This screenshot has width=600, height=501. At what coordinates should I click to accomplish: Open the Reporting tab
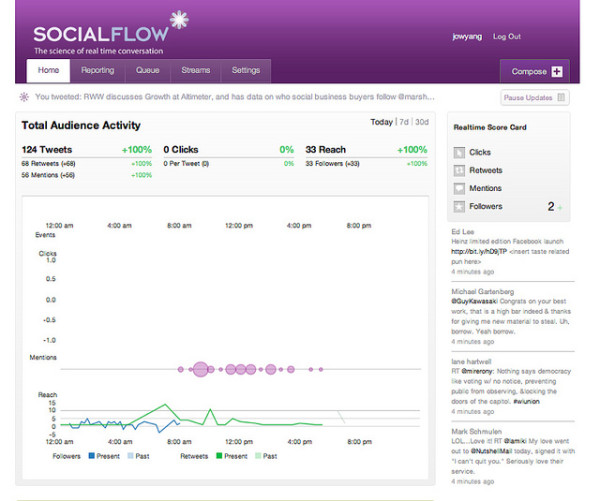[97, 71]
